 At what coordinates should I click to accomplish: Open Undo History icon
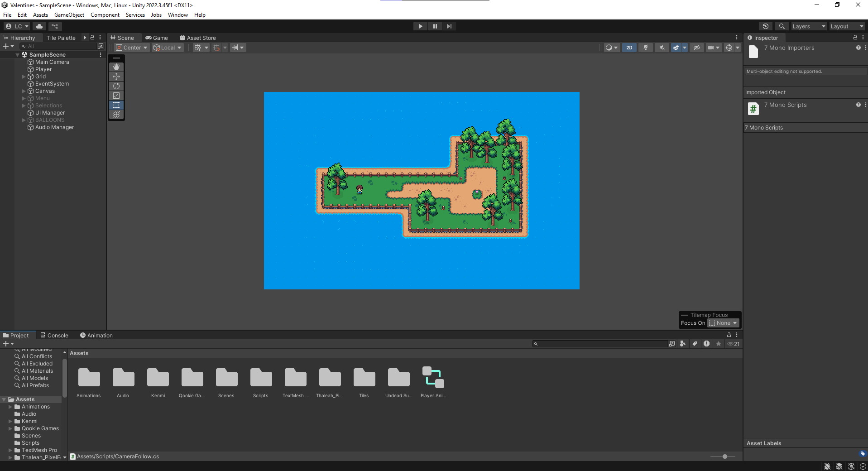click(766, 26)
